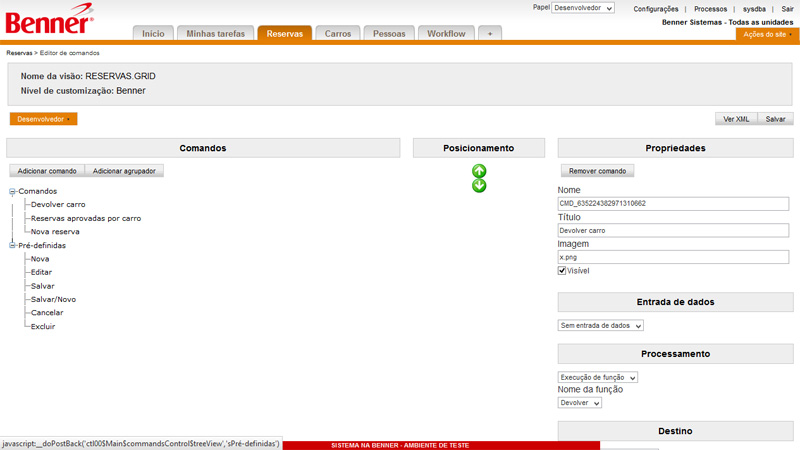Open the Workflow tab
Screen dimensions: 800x450
click(x=446, y=33)
